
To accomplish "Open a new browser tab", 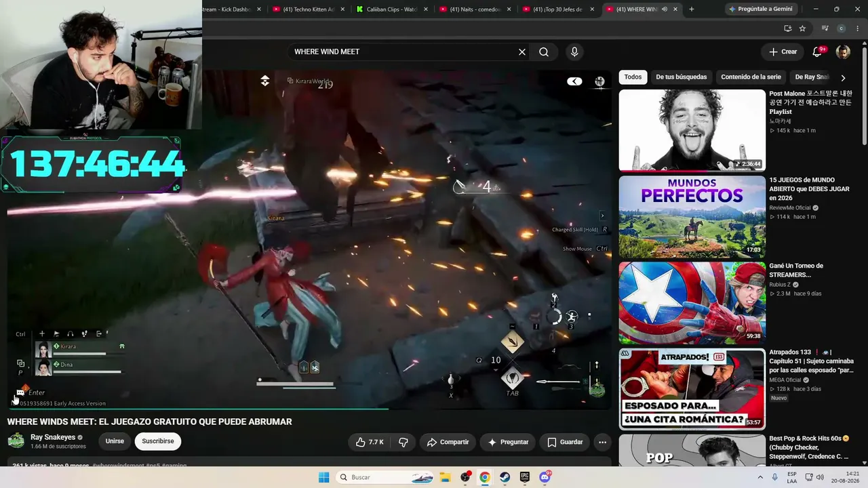I will [691, 9].
